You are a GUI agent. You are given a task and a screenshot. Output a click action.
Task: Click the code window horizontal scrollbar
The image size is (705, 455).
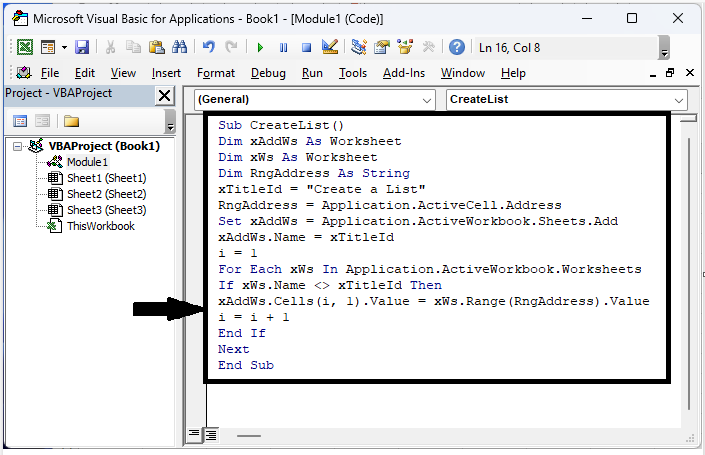[249, 436]
